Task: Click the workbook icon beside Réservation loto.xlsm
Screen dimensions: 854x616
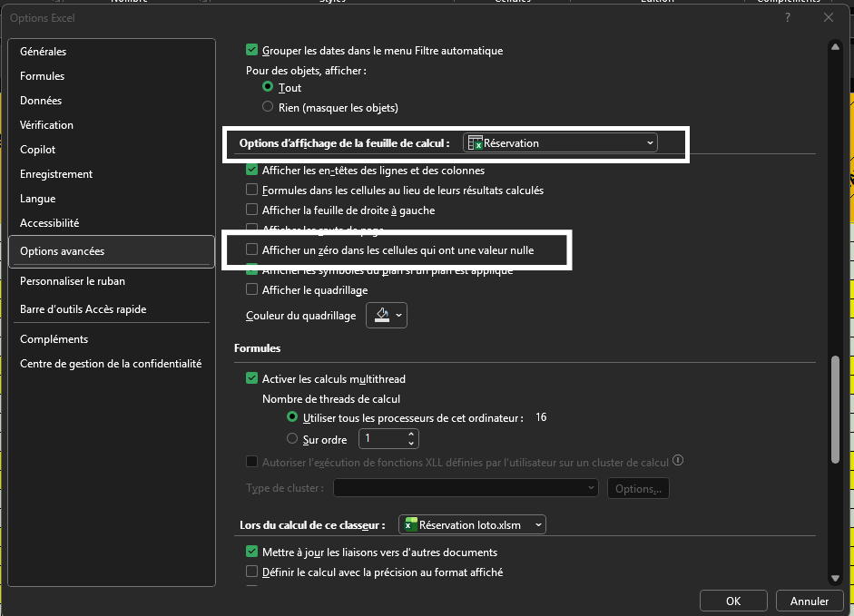Action: coord(410,524)
